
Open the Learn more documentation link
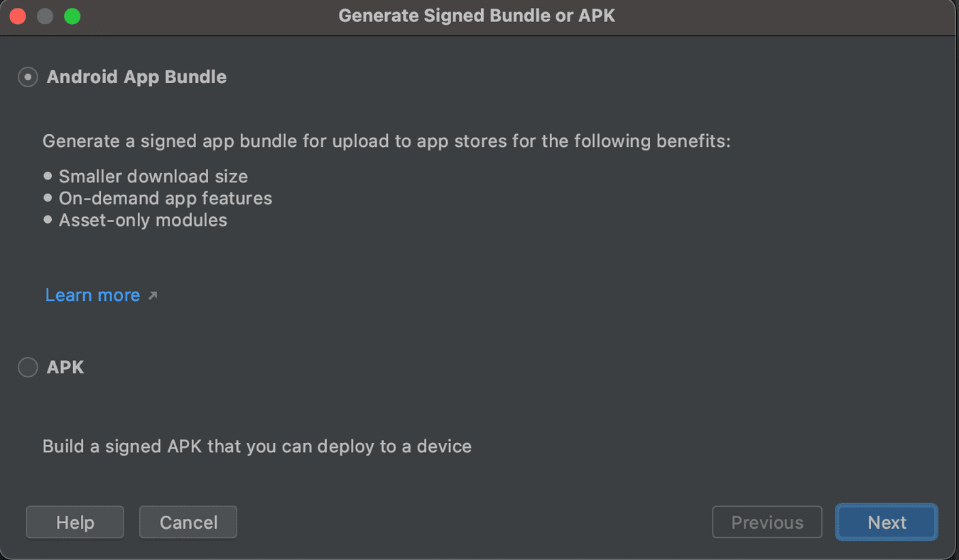[92, 295]
